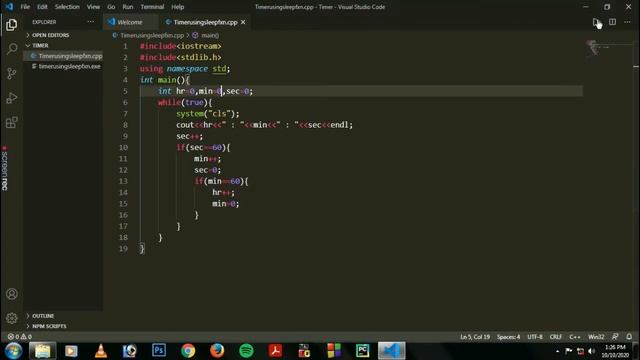640x360 pixels.
Task: Switch to the Timerusingsleepfxn.cpp tab
Action: 204,22
